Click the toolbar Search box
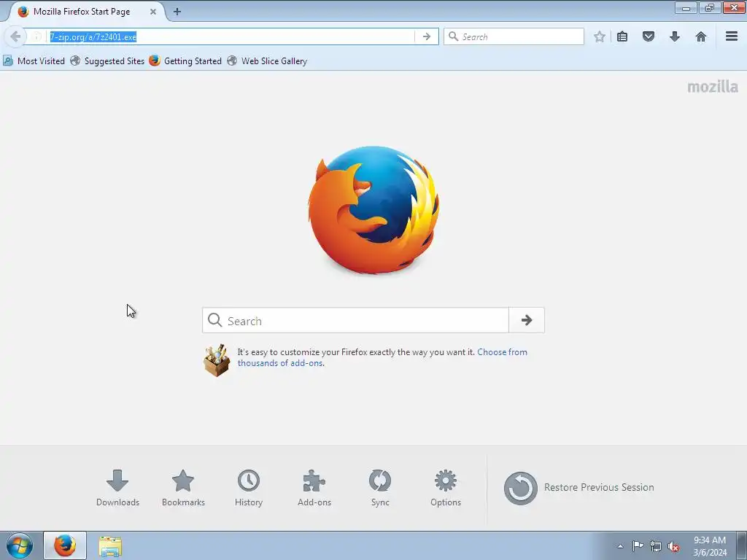 [x=514, y=36]
